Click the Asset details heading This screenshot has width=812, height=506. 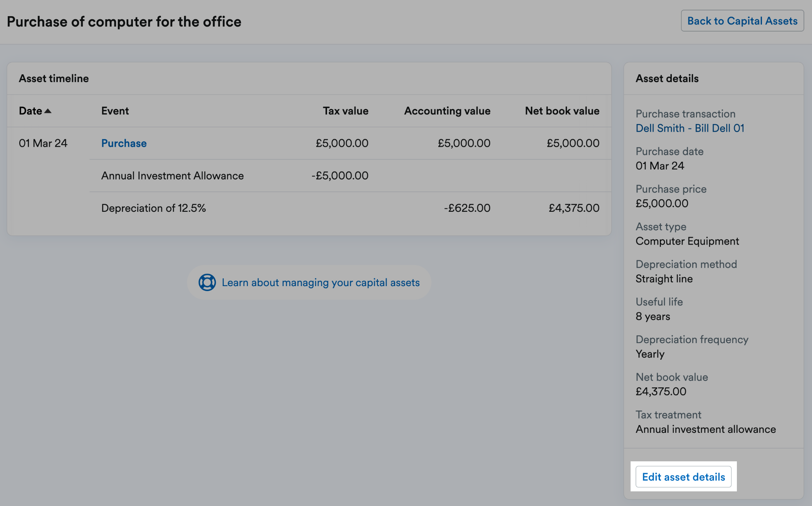click(667, 79)
